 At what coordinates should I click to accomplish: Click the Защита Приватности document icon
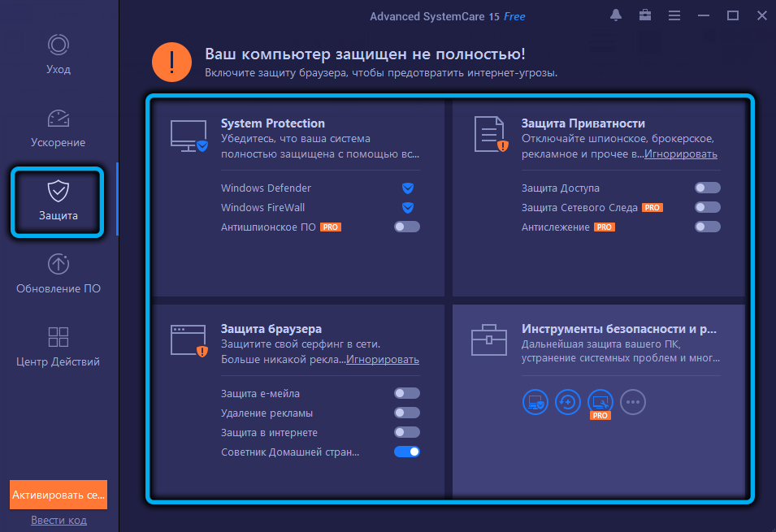coord(491,134)
